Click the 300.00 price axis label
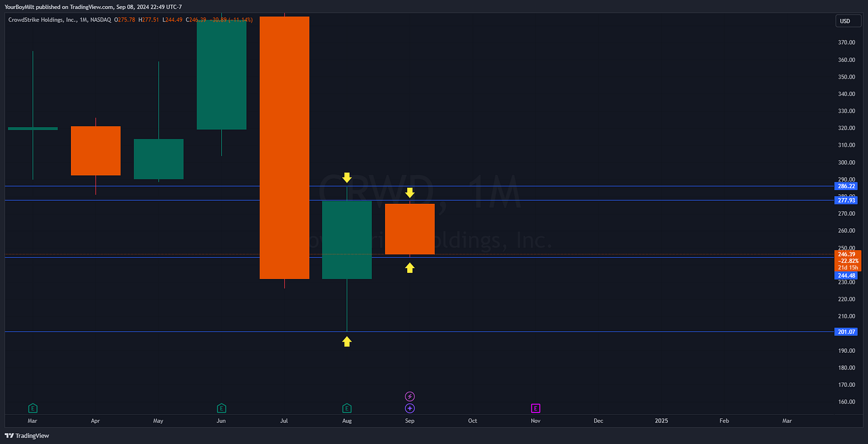Image resolution: width=868 pixels, height=444 pixels. pos(847,163)
